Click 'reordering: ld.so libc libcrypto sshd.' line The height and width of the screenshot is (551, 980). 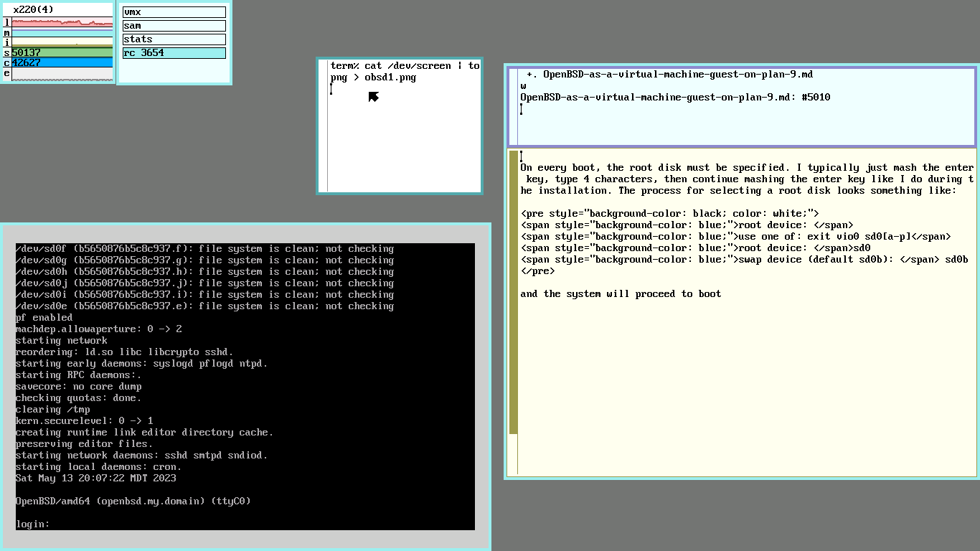pyautogui.click(x=125, y=352)
